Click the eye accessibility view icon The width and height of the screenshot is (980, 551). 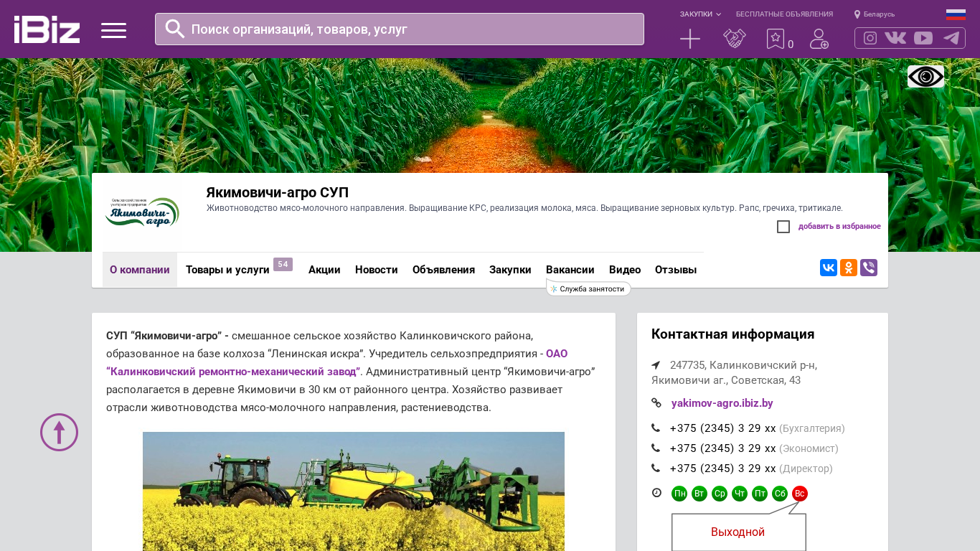coord(925,76)
